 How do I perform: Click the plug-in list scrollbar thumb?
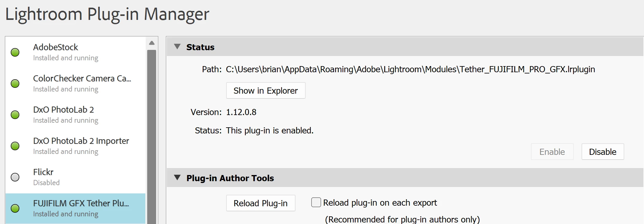click(152, 137)
